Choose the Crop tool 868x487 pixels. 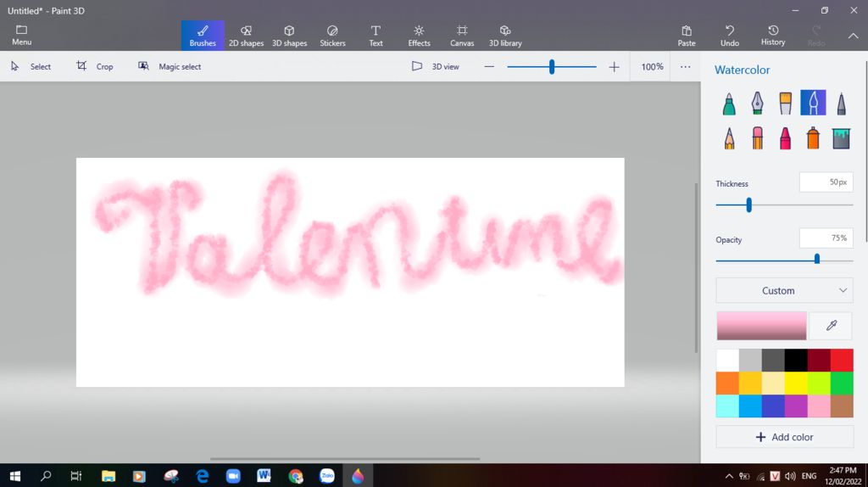[x=95, y=66]
